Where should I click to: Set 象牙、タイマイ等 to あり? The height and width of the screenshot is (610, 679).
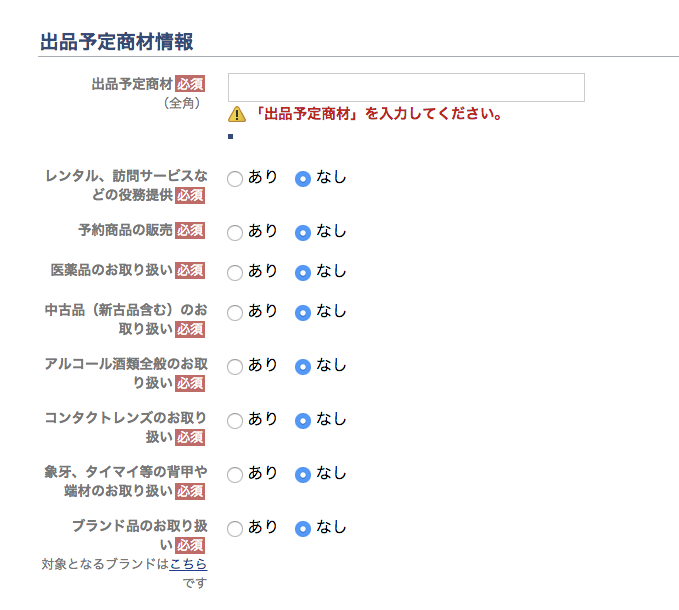(x=235, y=475)
